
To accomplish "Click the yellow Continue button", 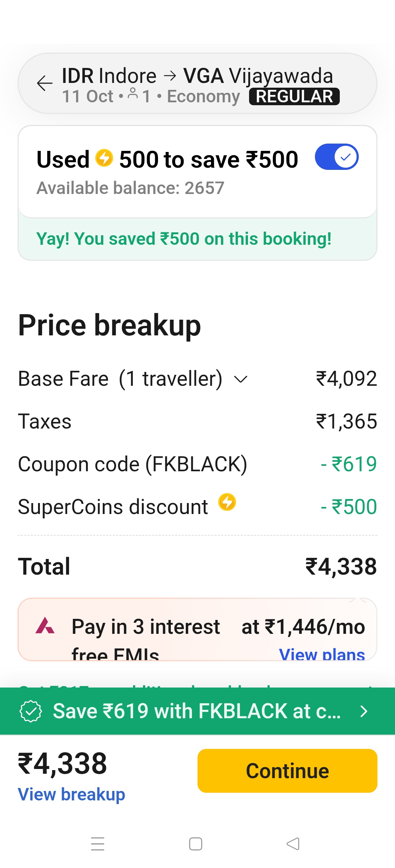I will click(x=287, y=770).
